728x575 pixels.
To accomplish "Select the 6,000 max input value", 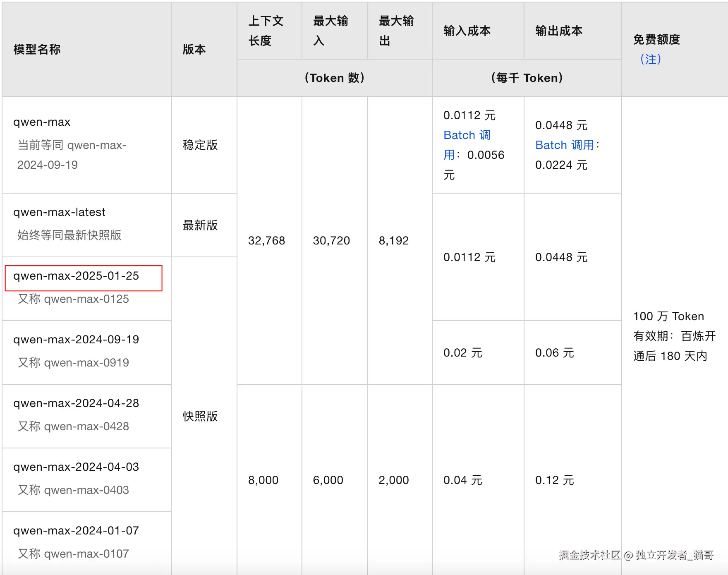I will (x=328, y=480).
